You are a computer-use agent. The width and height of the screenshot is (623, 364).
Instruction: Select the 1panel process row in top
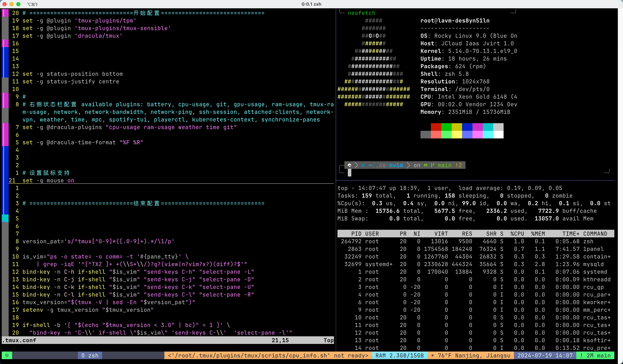click(476, 249)
